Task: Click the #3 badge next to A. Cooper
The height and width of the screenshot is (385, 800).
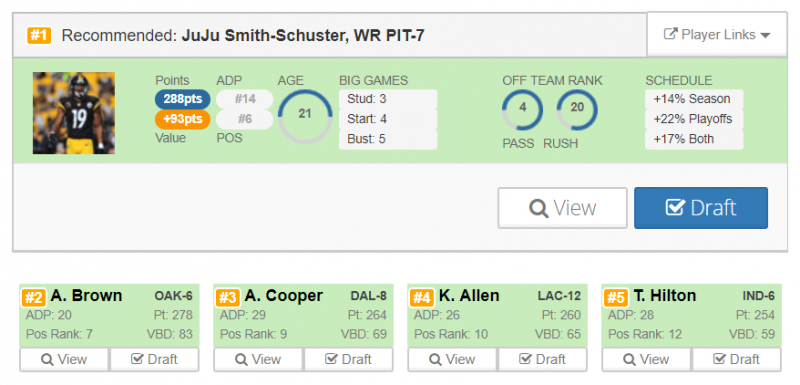Action: click(x=228, y=297)
